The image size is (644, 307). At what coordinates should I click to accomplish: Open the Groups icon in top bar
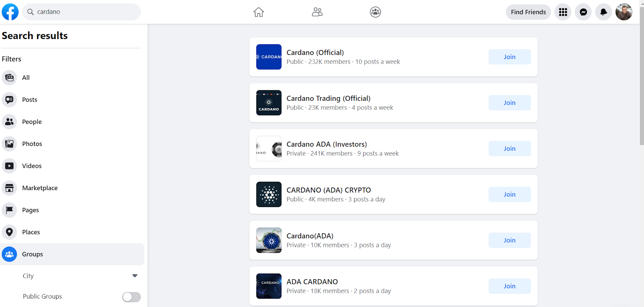(x=376, y=12)
